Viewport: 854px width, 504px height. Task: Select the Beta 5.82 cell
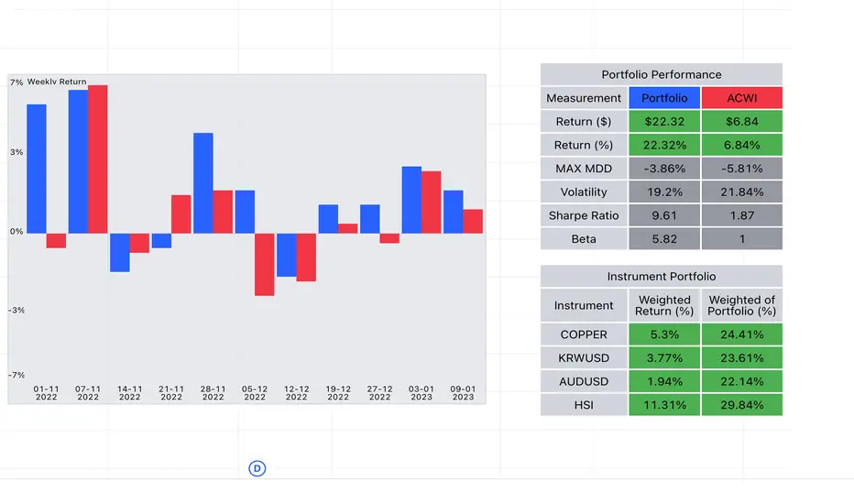(664, 238)
